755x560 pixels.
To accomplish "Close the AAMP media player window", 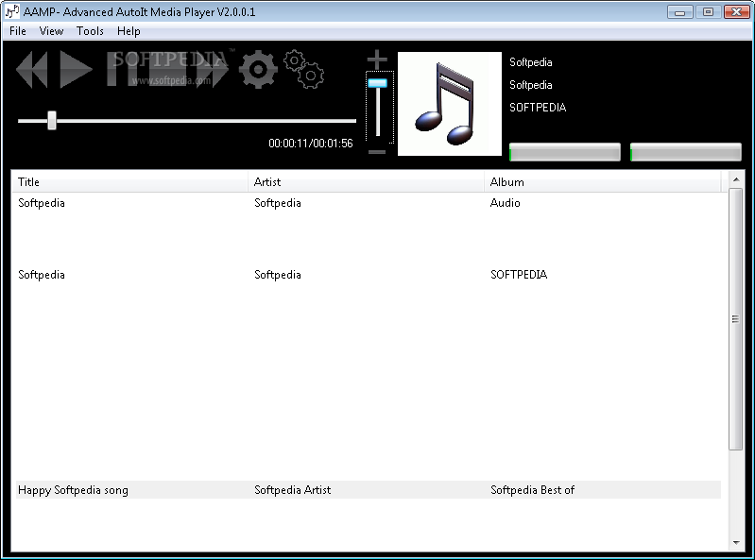I will pos(737,11).
